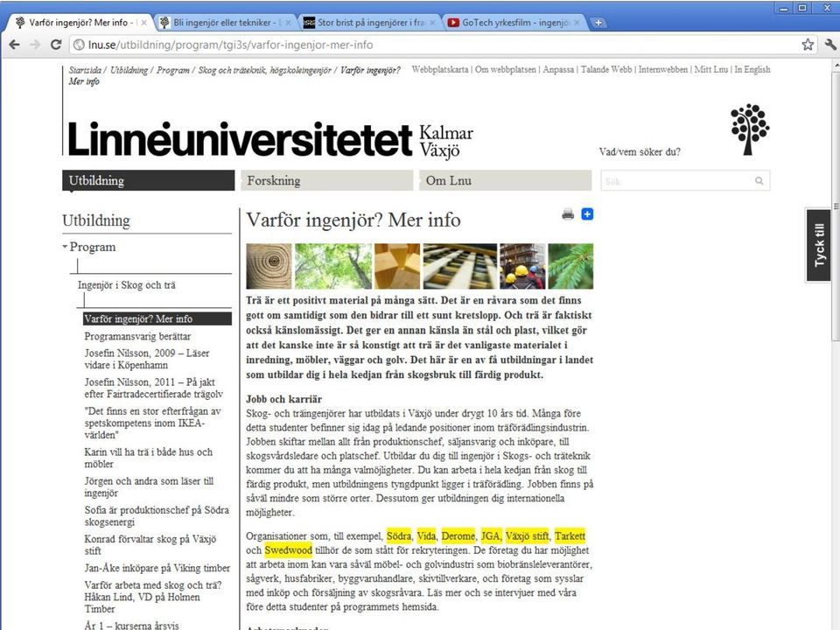
Task: Open 'Konrad förvaltar skog' sidebar link
Action: click(150, 544)
